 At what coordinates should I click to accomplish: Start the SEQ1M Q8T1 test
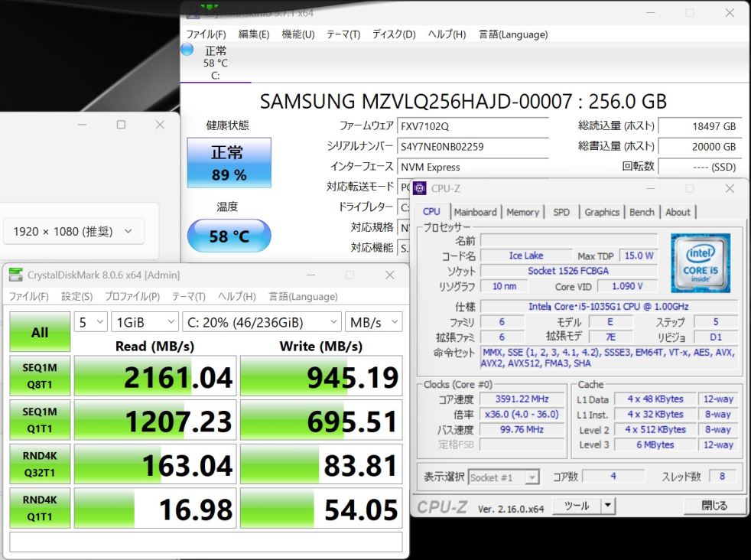40,376
